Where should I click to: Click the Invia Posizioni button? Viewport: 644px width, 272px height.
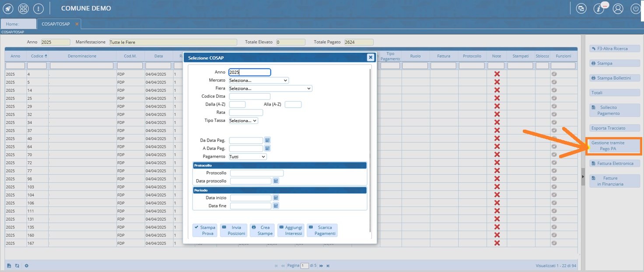click(x=233, y=230)
